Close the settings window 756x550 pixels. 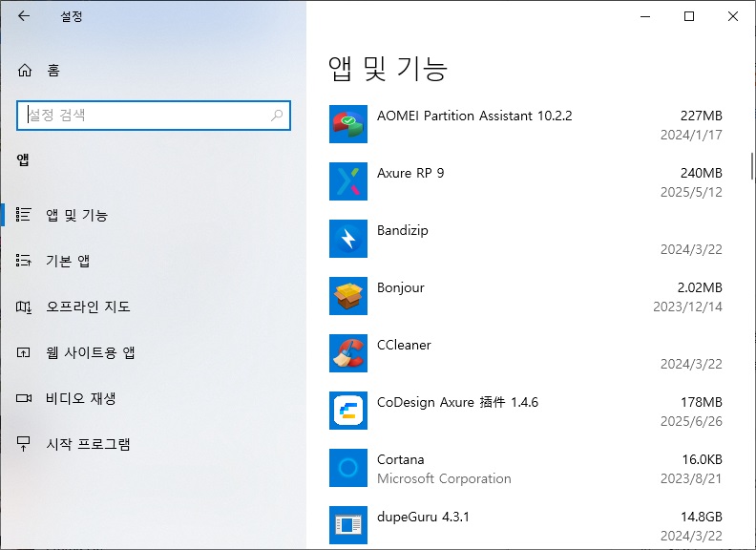(733, 16)
